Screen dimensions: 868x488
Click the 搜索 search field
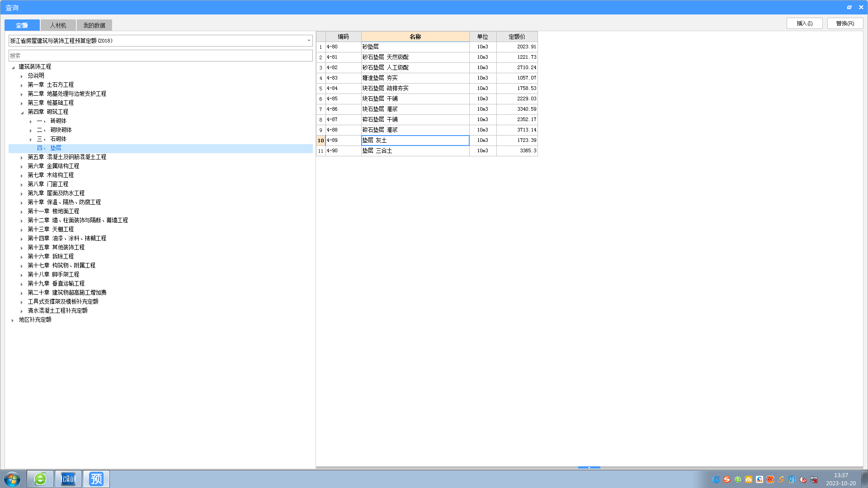tap(160, 56)
